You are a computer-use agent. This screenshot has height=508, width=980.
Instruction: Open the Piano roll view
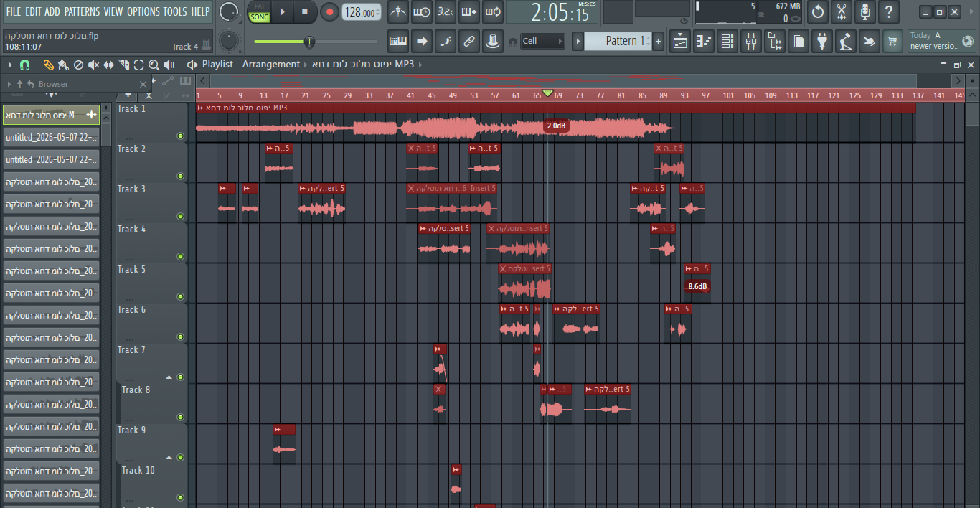tap(704, 41)
